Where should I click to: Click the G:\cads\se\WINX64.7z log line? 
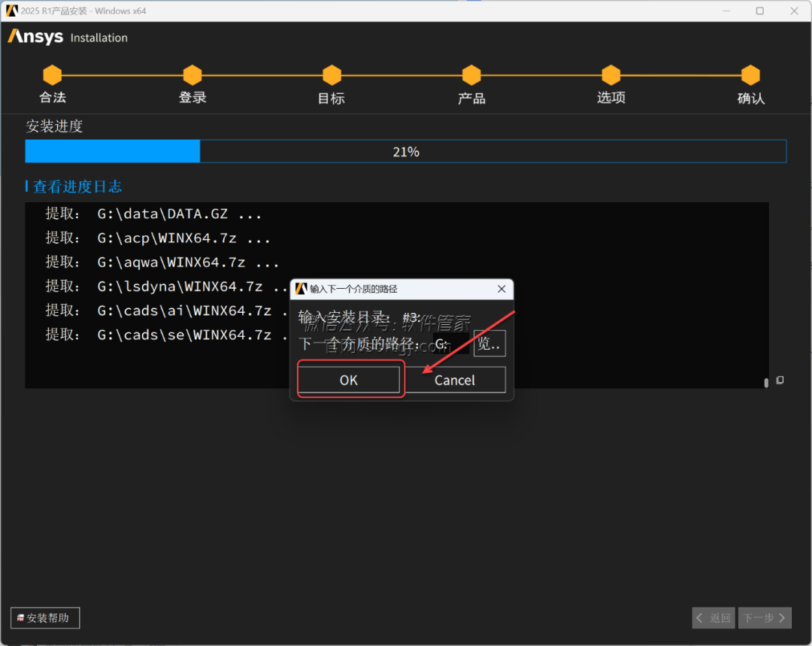tap(166, 335)
